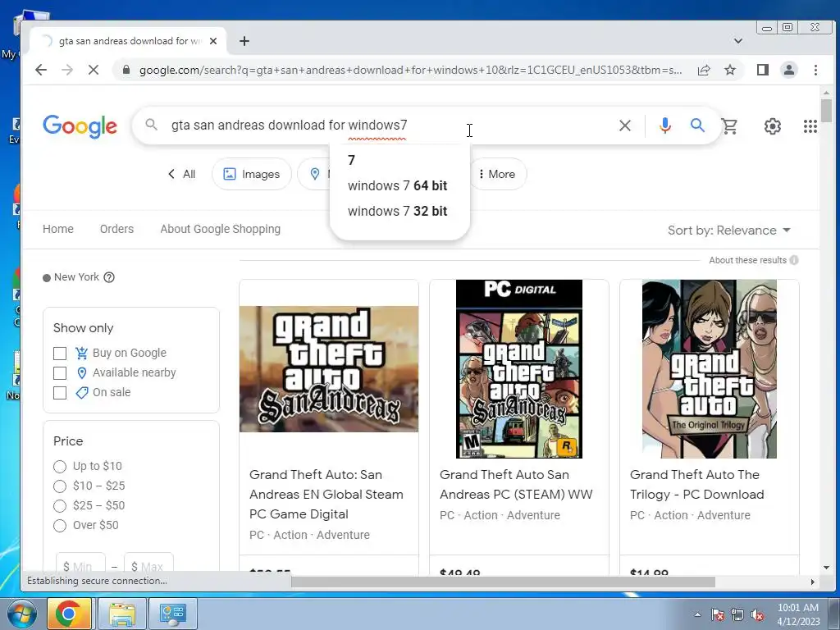Screen dimensions: 840x630
Task: Click the padlock site info icon
Action: pos(126,70)
